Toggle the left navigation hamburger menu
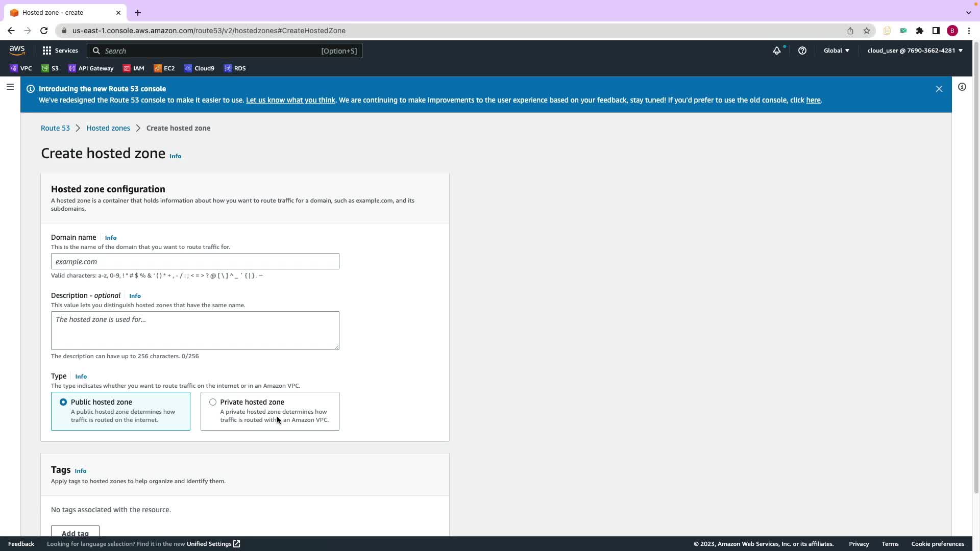This screenshot has height=551, width=980. (10, 87)
